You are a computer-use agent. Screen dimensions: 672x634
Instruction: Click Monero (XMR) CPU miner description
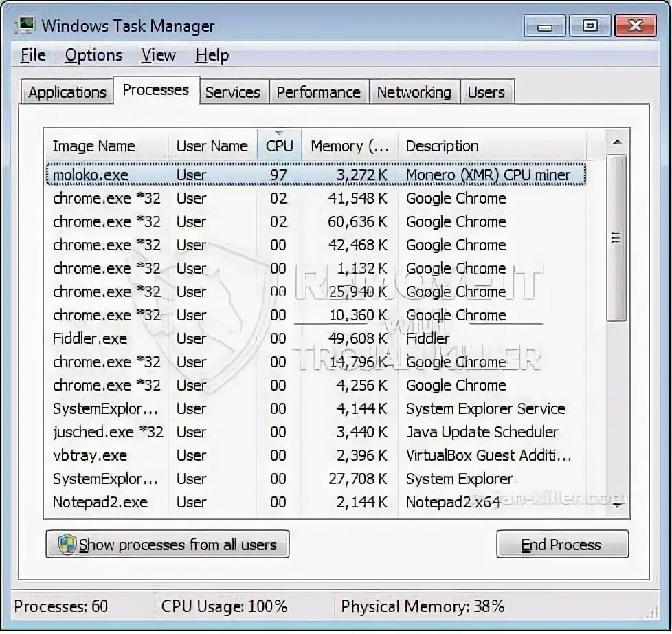pos(488,175)
